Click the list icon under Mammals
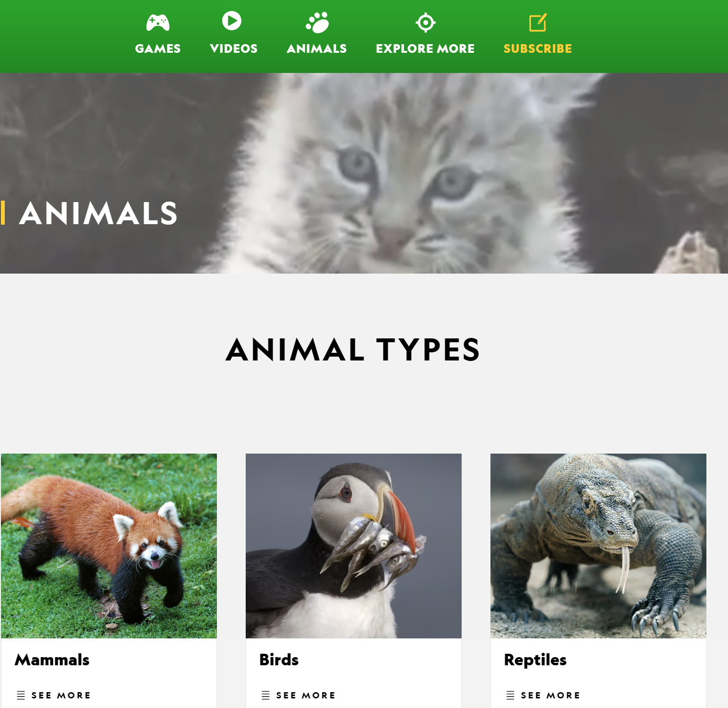 tap(21, 695)
